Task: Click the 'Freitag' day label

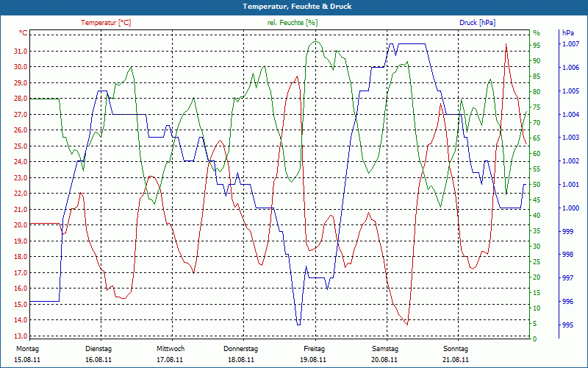Action: pos(315,349)
